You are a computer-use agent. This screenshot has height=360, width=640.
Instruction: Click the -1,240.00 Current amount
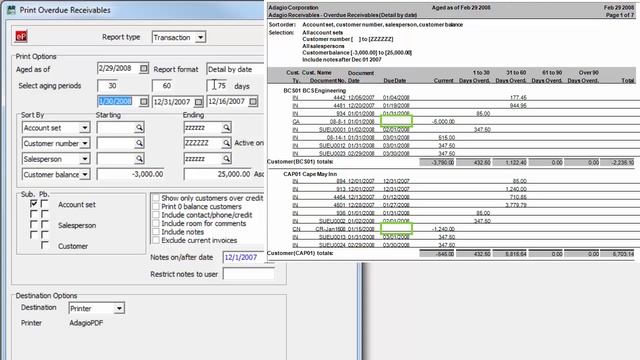[x=443, y=229]
